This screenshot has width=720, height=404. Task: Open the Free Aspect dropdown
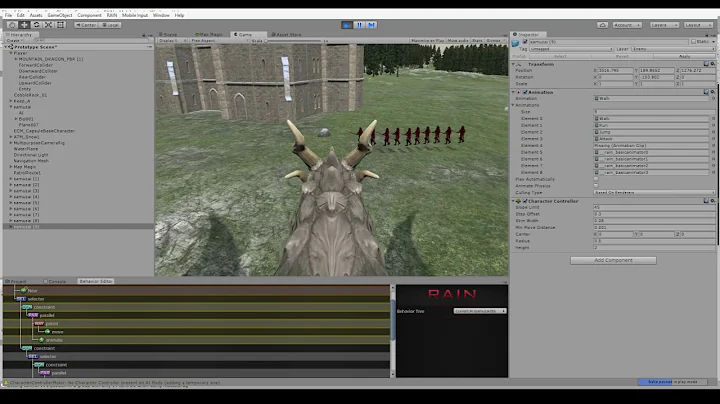[219, 40]
